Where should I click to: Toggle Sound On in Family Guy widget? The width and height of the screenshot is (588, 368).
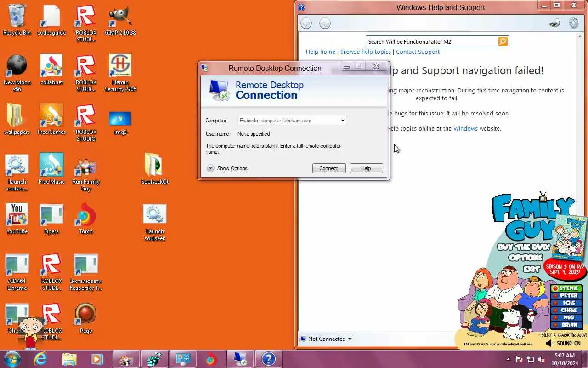(564, 343)
